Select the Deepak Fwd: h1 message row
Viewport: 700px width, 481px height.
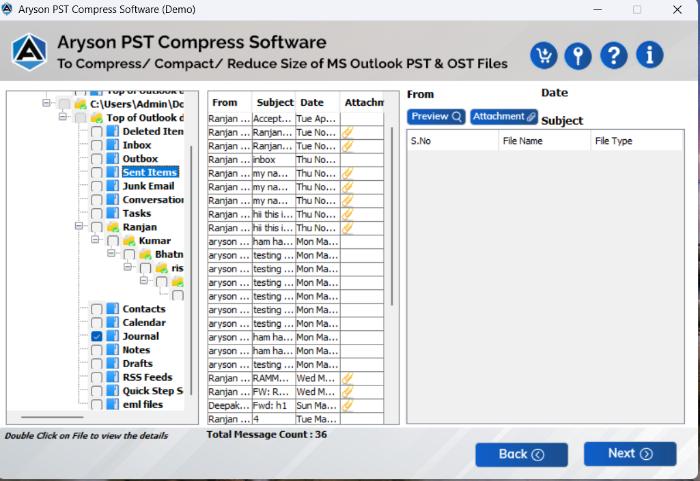pyautogui.click(x=296, y=406)
